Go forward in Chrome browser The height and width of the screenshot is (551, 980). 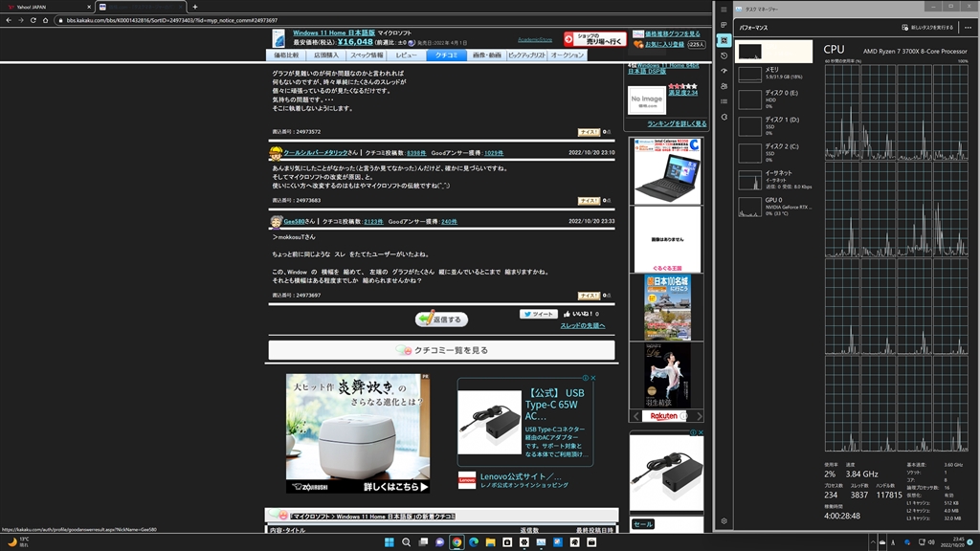21,20
